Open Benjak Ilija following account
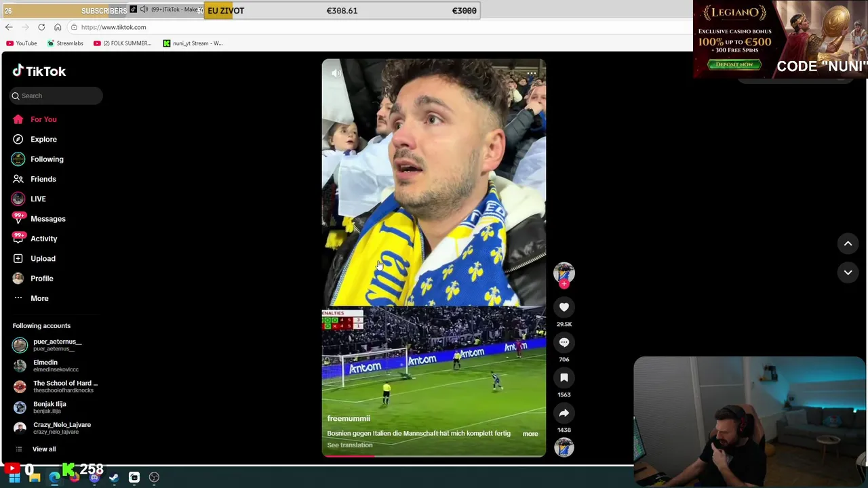The image size is (868, 488). coord(39,407)
